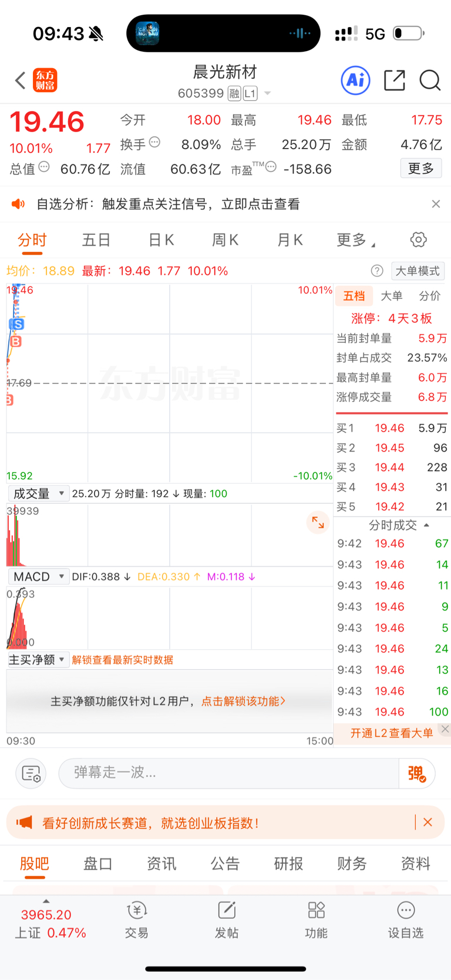
Task: Tap 开通L2查看大单 banner
Action: pyautogui.click(x=392, y=733)
